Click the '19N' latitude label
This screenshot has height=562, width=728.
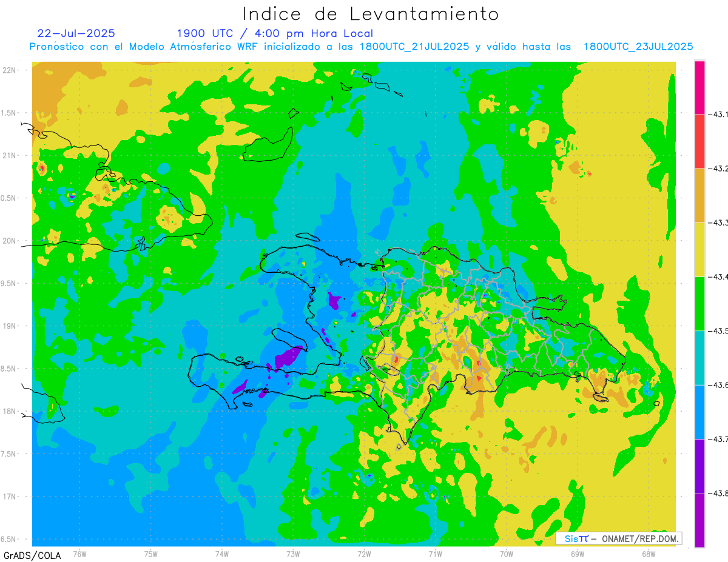[x=10, y=326]
